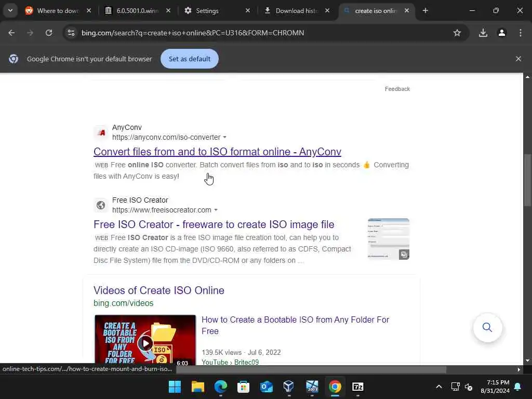Open the Windows Start menu
The height and width of the screenshot is (399, 532).
coord(175,387)
